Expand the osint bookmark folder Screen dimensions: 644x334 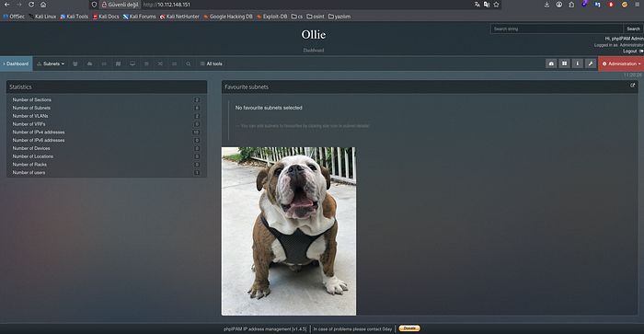pyautogui.click(x=316, y=17)
